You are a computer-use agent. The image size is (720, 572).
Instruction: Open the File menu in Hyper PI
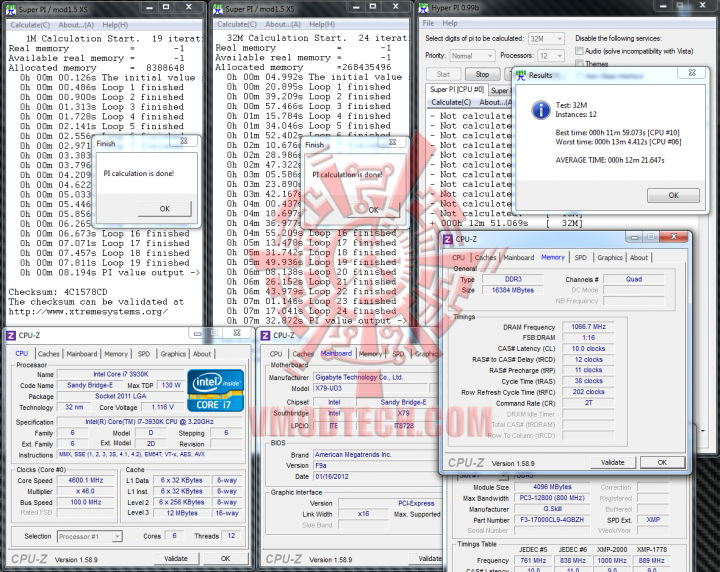pos(428,23)
